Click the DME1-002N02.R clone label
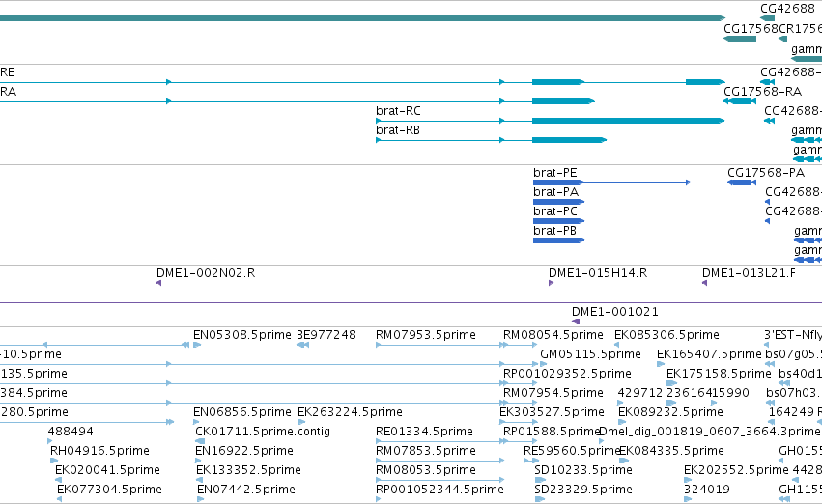Screen dimensions: 822x504 (206, 273)
